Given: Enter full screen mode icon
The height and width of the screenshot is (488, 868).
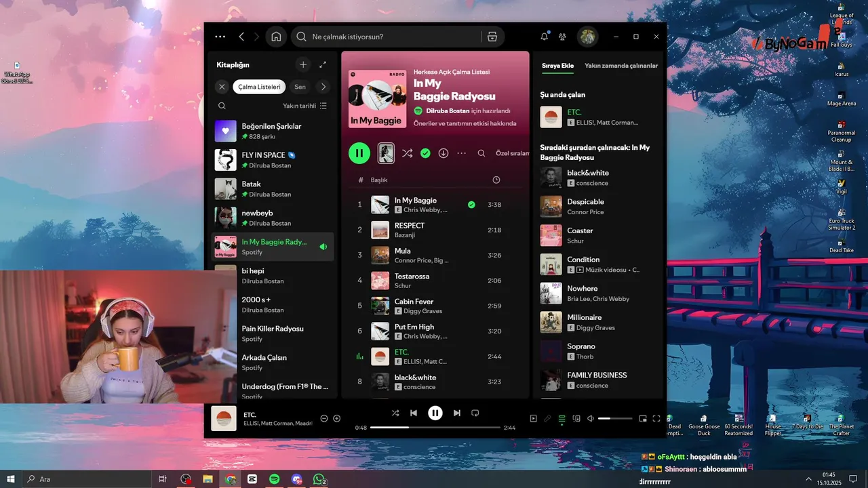Looking at the screenshot, I should [x=656, y=418].
